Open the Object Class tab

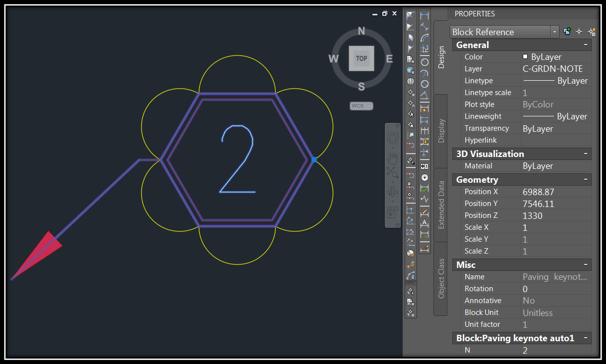pos(441,278)
